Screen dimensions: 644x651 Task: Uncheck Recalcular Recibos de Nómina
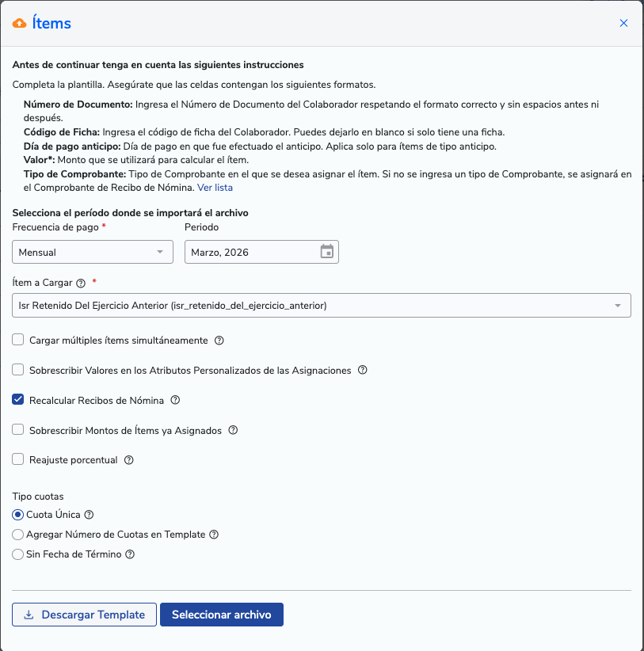click(x=18, y=400)
